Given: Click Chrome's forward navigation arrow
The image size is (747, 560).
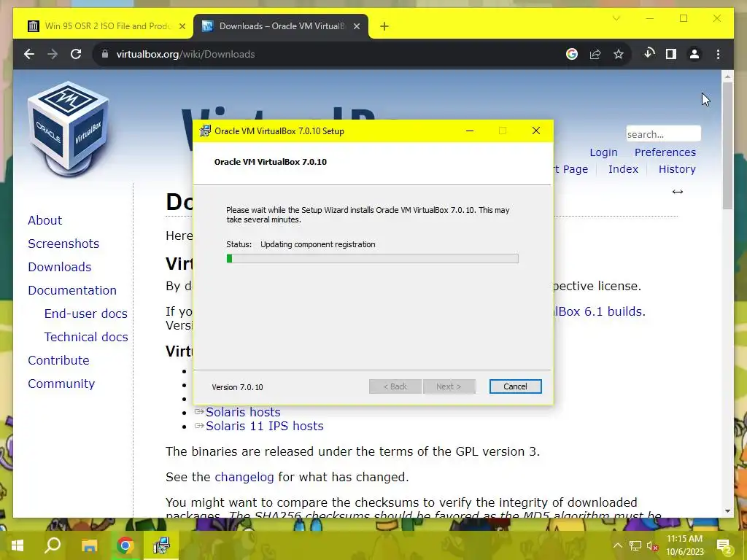Looking at the screenshot, I should click(53, 54).
